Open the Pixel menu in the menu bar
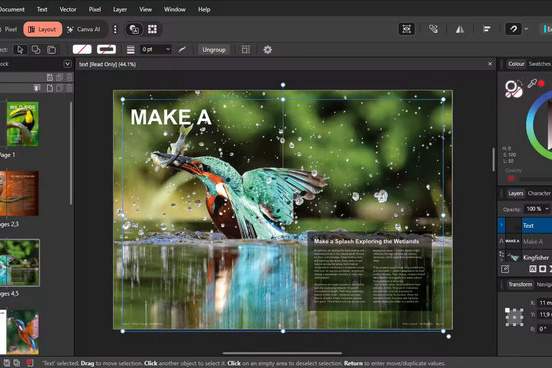 click(x=95, y=10)
